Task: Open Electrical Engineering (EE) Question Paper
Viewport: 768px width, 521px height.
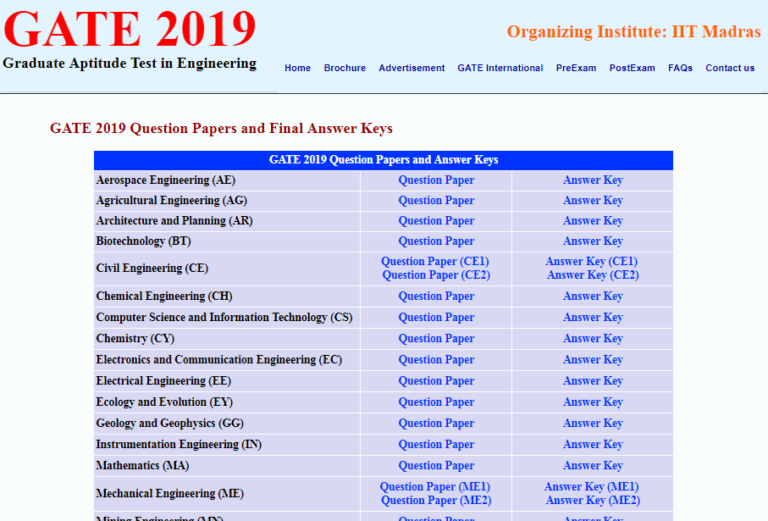Action: pyautogui.click(x=436, y=381)
